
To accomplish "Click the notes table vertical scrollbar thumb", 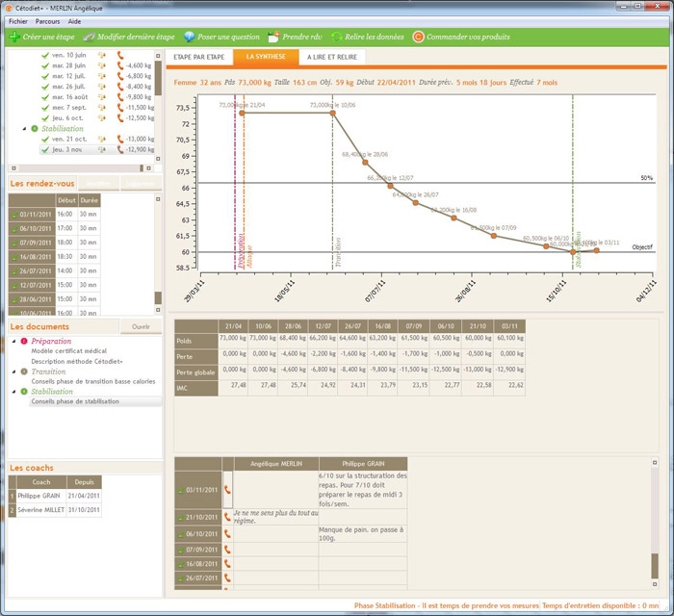I will (x=655, y=566).
